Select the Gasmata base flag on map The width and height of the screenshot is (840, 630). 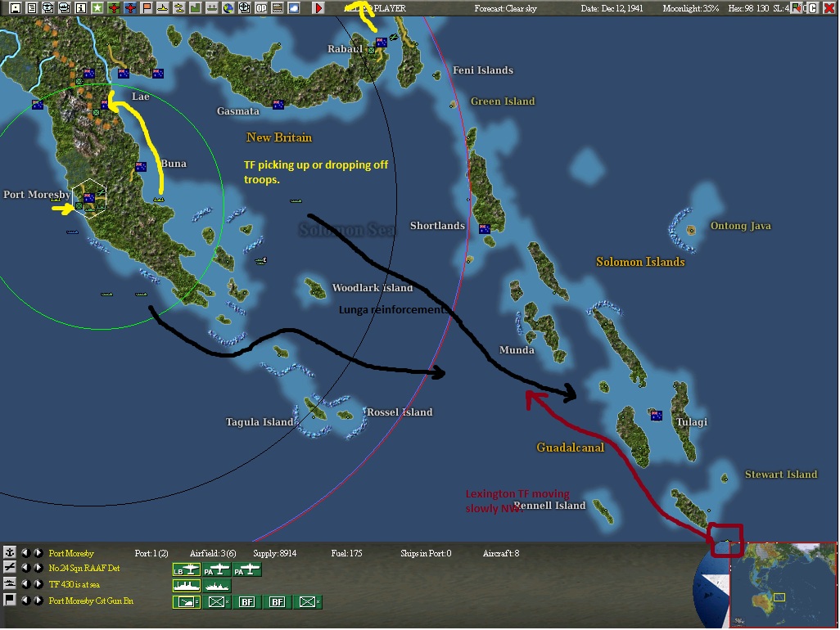[x=278, y=105]
